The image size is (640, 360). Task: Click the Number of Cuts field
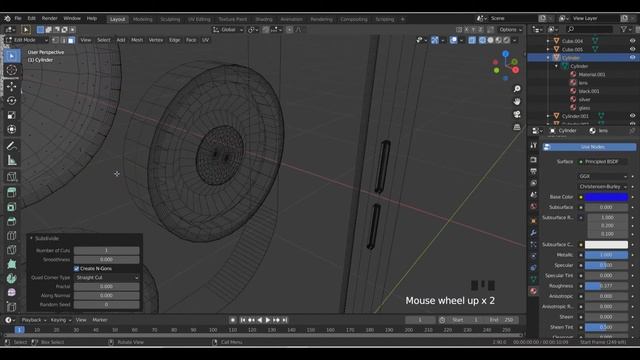click(107, 251)
